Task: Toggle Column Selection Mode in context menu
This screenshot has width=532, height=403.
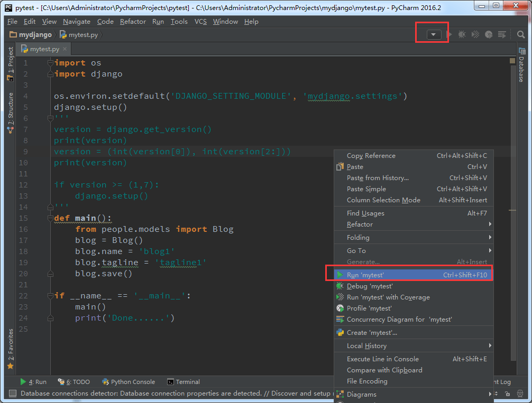Action: [414, 200]
